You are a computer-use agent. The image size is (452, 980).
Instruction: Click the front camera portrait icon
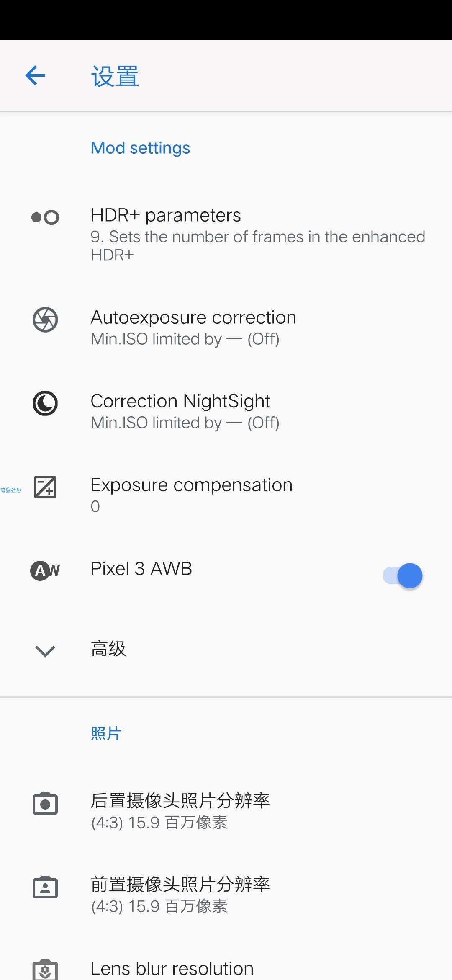45,887
